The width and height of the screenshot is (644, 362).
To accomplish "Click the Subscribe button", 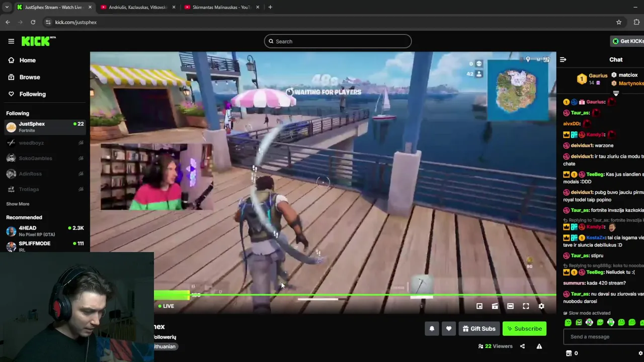I will pyautogui.click(x=524, y=329).
